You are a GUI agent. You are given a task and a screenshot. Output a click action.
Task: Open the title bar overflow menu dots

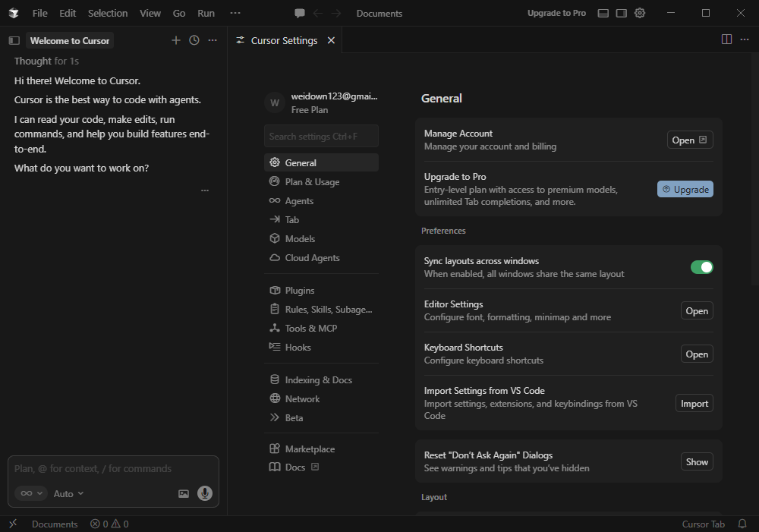[235, 13]
